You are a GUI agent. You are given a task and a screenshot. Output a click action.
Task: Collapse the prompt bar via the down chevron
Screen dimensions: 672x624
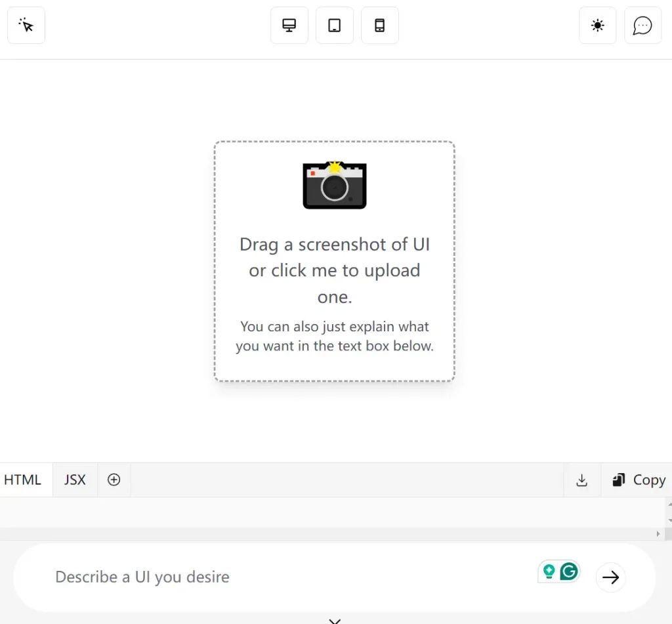click(x=334, y=619)
